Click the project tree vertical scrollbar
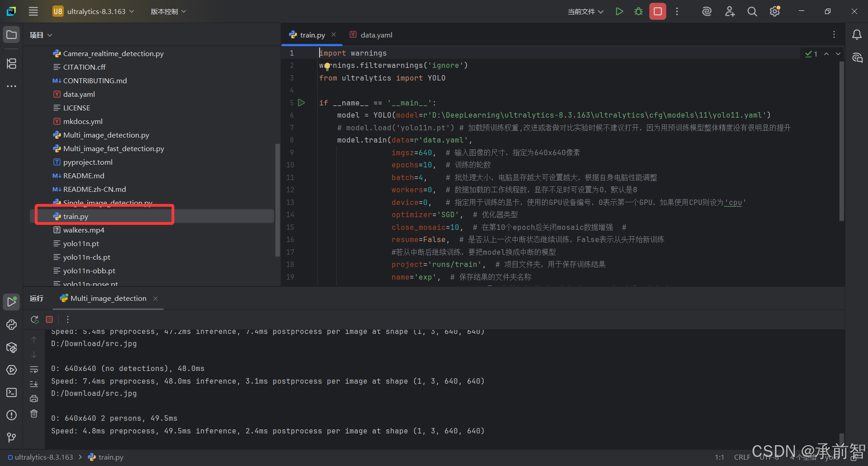The width and height of the screenshot is (868, 466). pyautogui.click(x=277, y=200)
